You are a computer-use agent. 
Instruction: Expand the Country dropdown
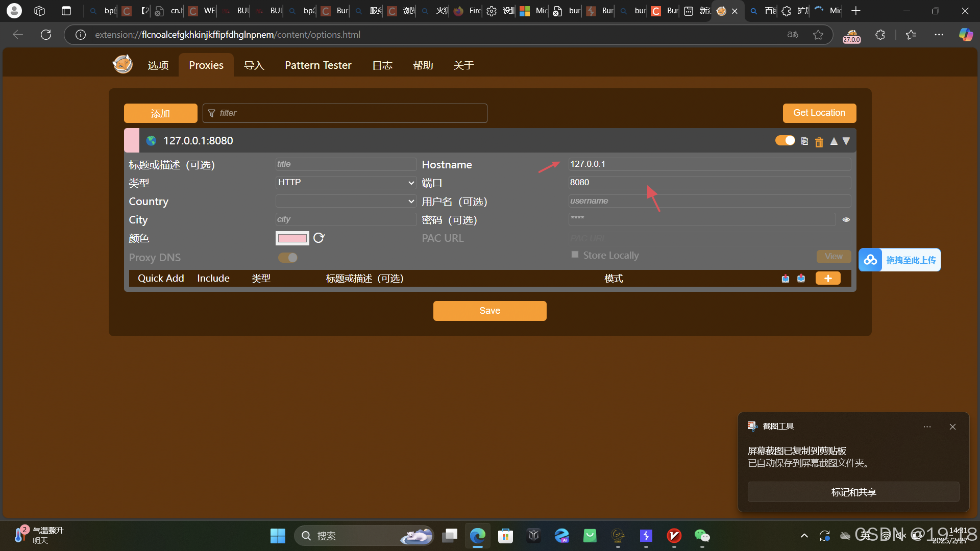tap(346, 201)
